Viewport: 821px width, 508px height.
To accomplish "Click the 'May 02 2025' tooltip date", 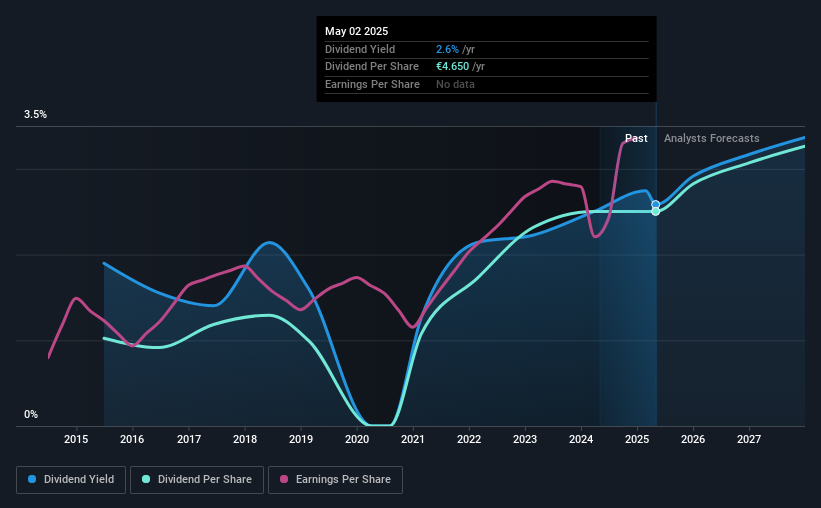I will point(357,31).
